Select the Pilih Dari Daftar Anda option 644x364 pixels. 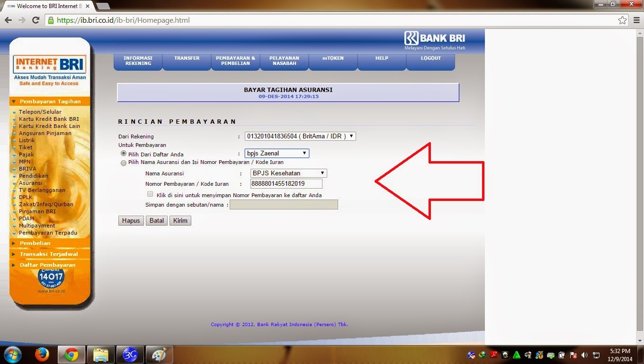[123, 154]
